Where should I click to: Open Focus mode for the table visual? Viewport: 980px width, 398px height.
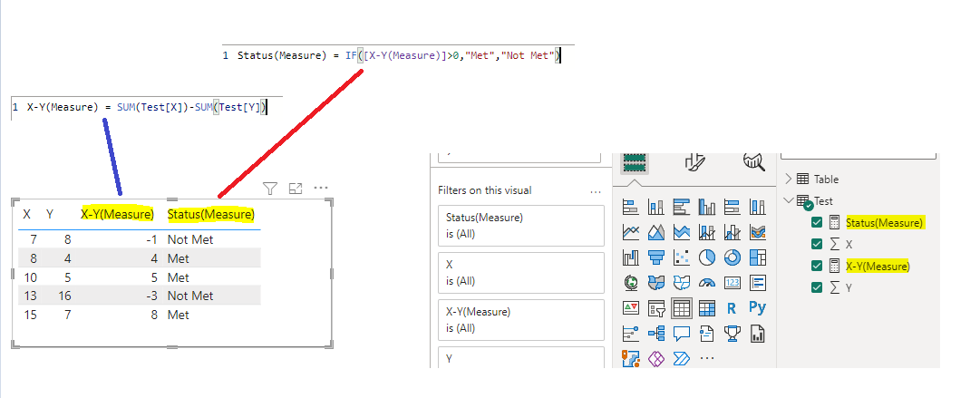pos(296,188)
